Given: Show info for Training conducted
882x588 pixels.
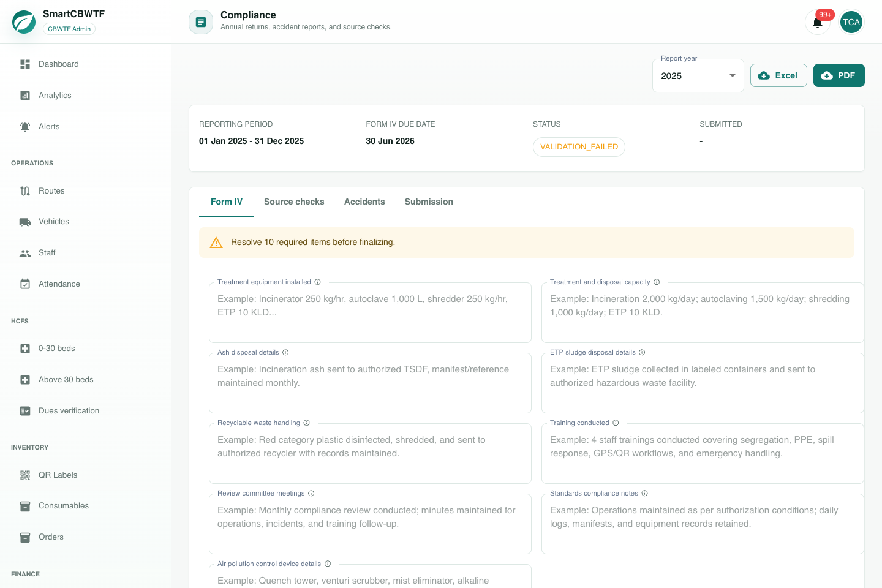Looking at the screenshot, I should tap(616, 423).
